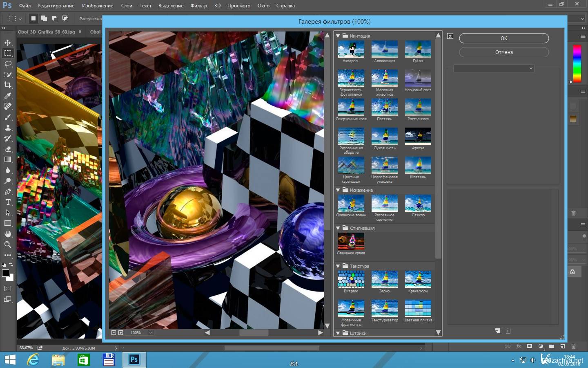The width and height of the screenshot is (588, 368).
Task: Click Отмена to cancel the gallery
Action: coord(503,52)
